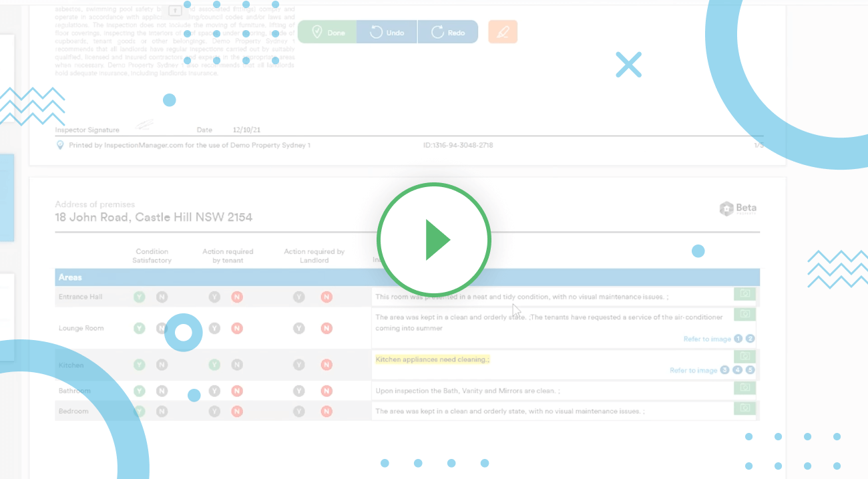Select the orange highlighter pen tool
Image resolution: width=868 pixels, height=479 pixels.
503,32
